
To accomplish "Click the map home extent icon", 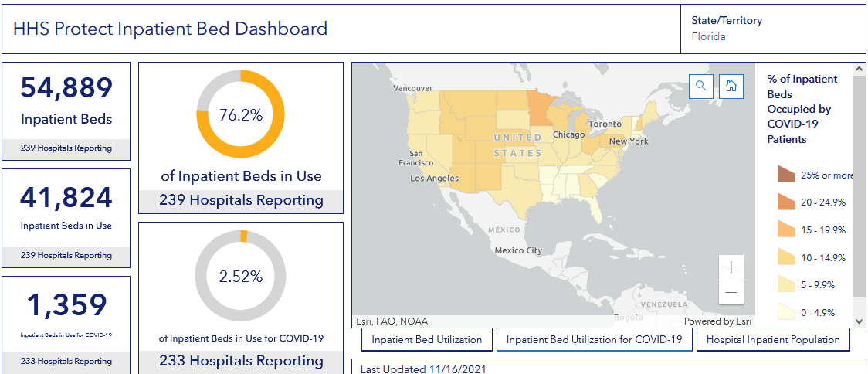I will point(731,86).
